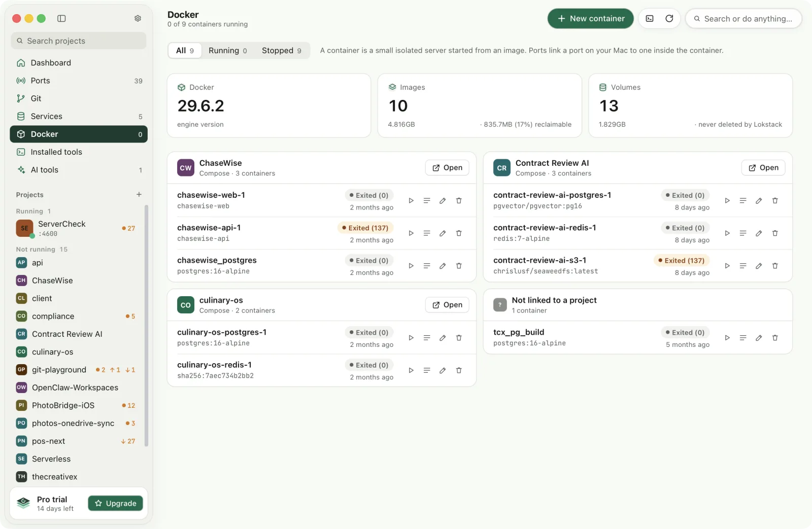Open Installed tools page
Image resolution: width=812 pixels, height=529 pixels.
coord(79,152)
